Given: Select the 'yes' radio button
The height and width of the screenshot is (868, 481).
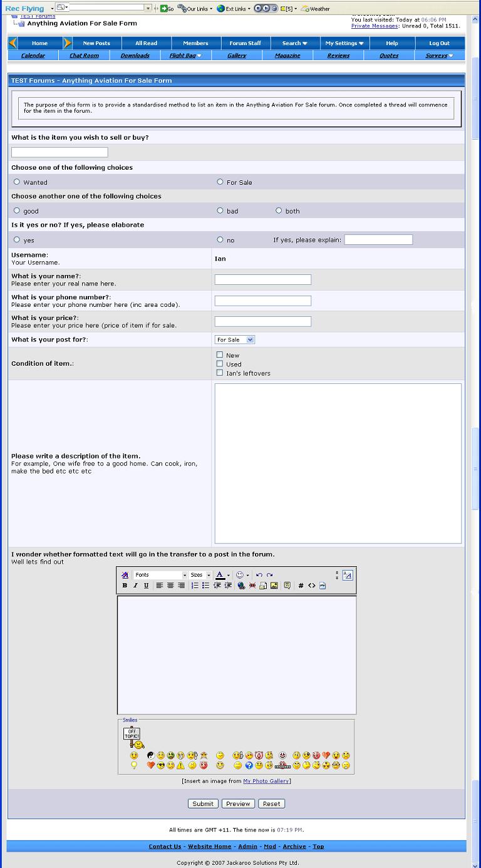Looking at the screenshot, I should coord(17,239).
